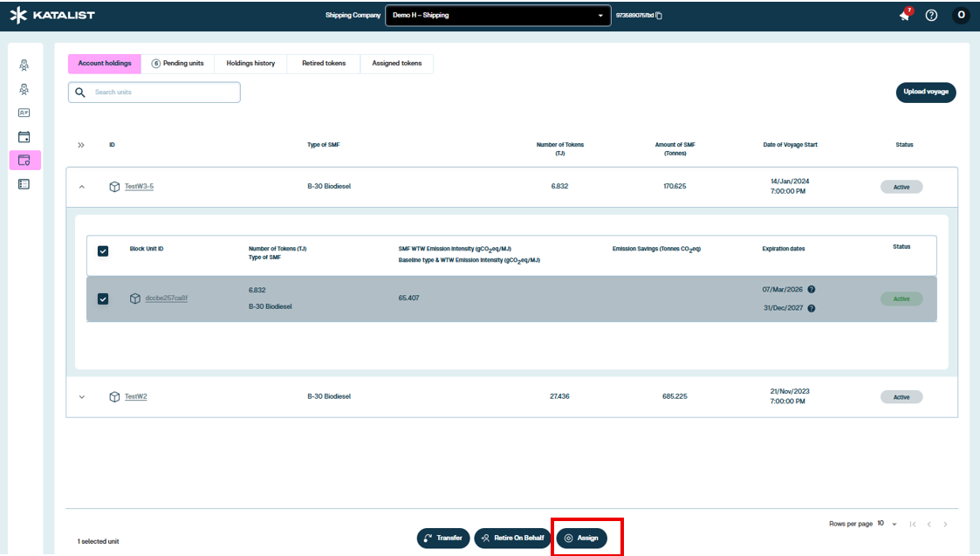Click the Assign button
Viewport: 980px width, 556px height.
pos(582,539)
